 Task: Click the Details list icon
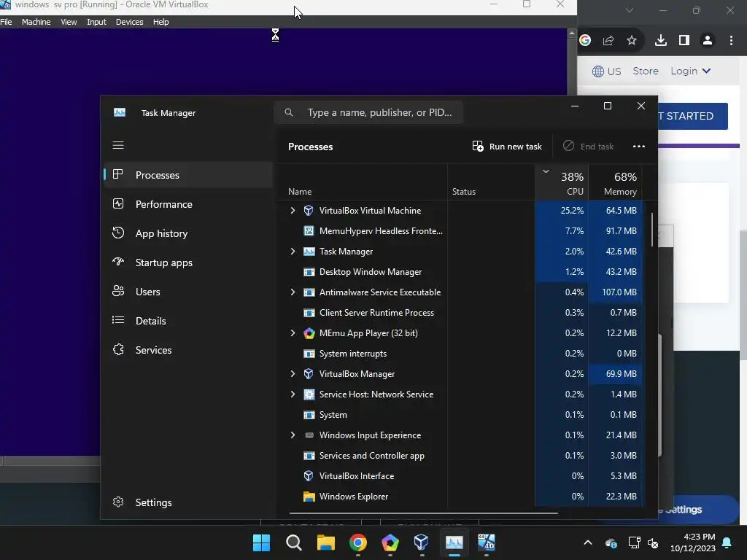coord(117,320)
